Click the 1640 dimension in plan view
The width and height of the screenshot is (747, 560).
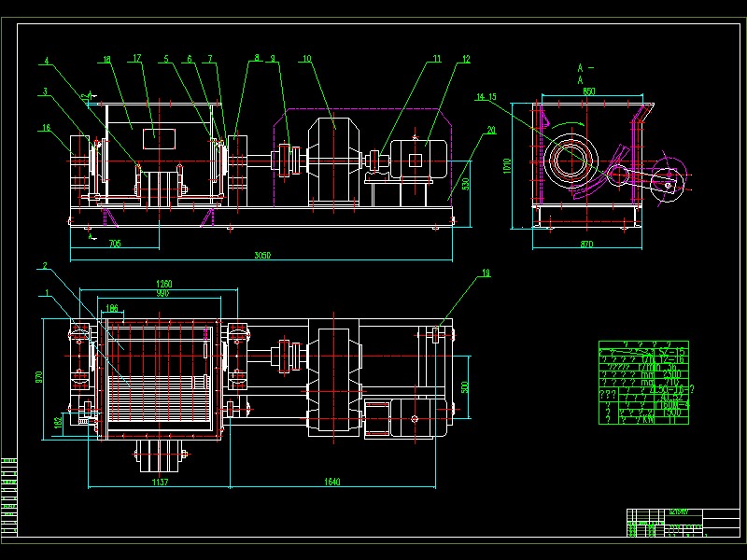pos(332,482)
